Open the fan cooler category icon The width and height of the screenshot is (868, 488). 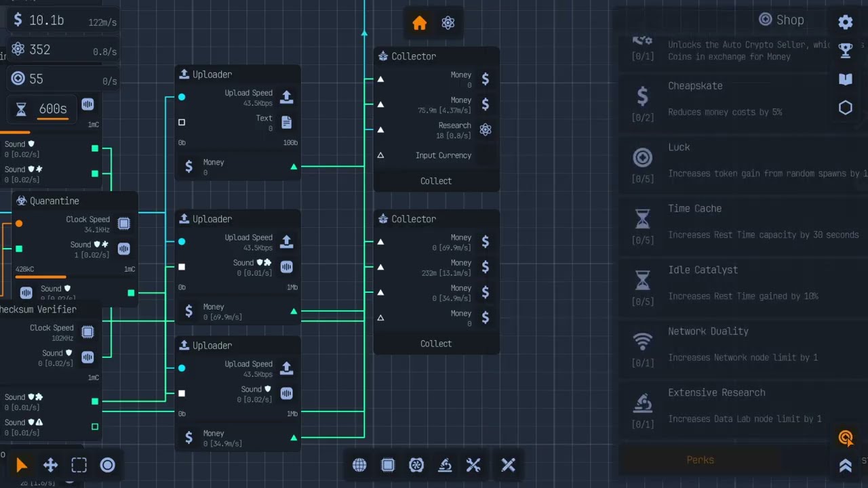point(416,465)
